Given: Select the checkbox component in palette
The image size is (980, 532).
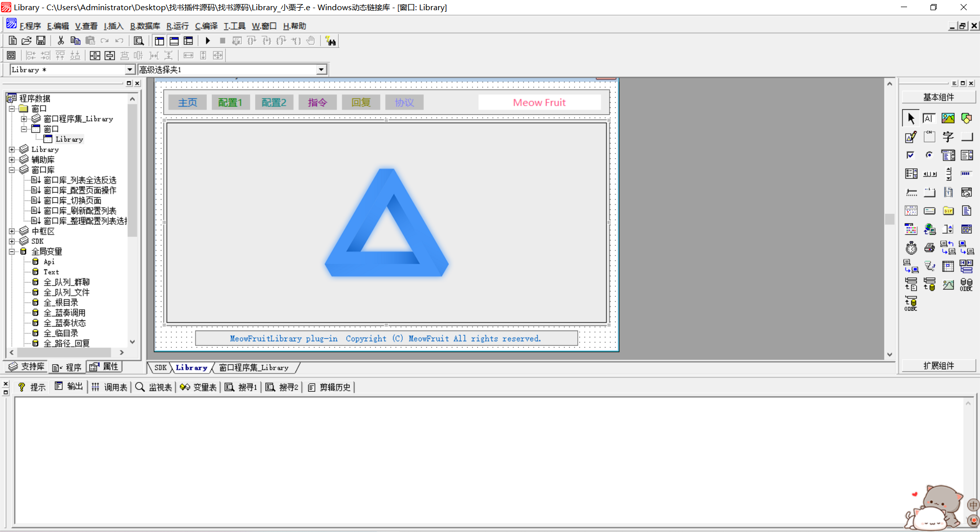Looking at the screenshot, I should (911, 155).
